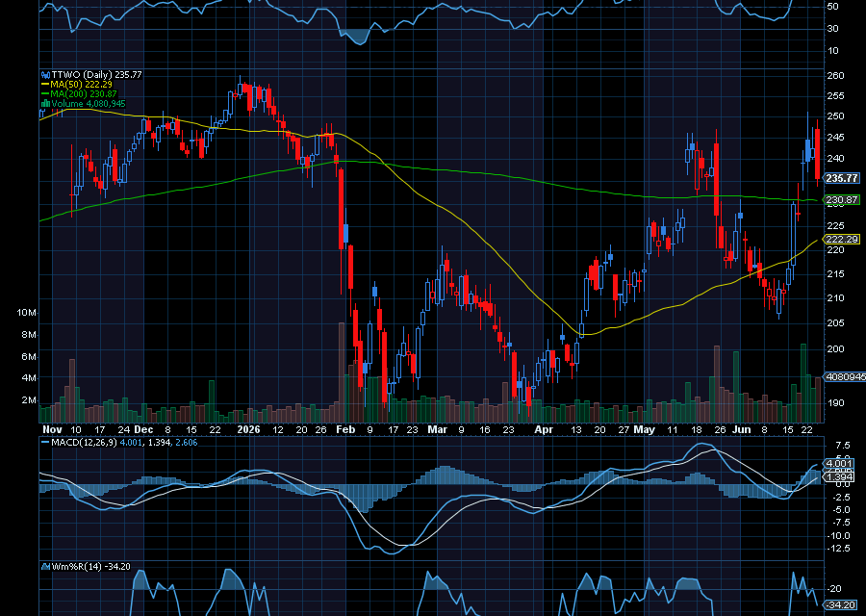Click the 4M volume axis label

point(29,378)
